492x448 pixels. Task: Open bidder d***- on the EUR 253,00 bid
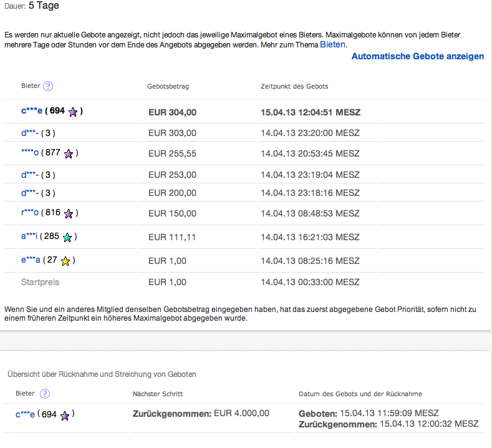click(x=29, y=175)
